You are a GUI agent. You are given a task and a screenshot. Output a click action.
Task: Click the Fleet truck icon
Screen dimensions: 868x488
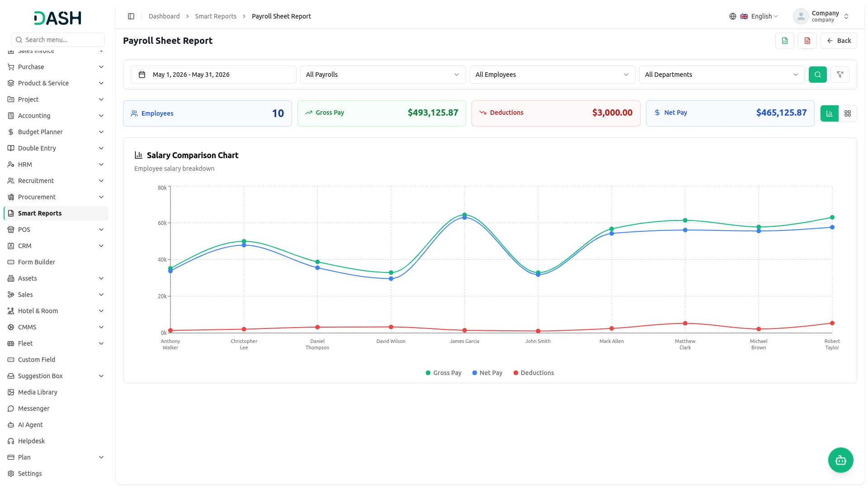coord(11,343)
